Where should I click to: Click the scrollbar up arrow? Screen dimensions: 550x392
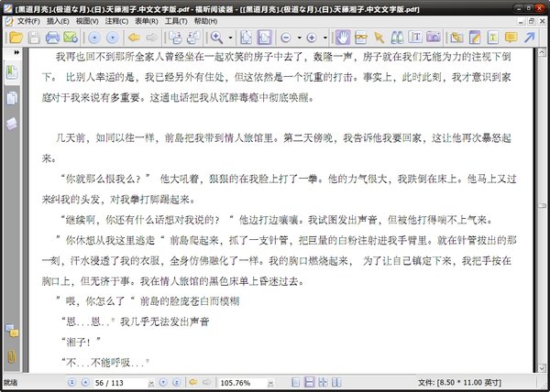tap(542, 53)
